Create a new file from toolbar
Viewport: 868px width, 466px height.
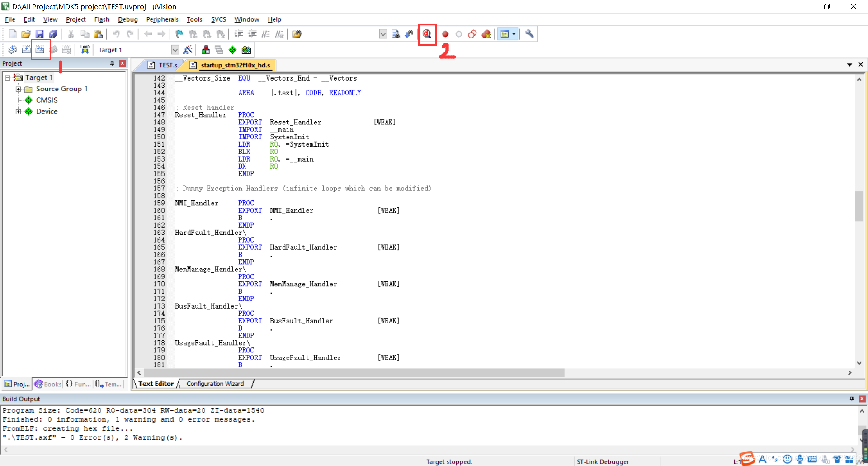pos(13,34)
